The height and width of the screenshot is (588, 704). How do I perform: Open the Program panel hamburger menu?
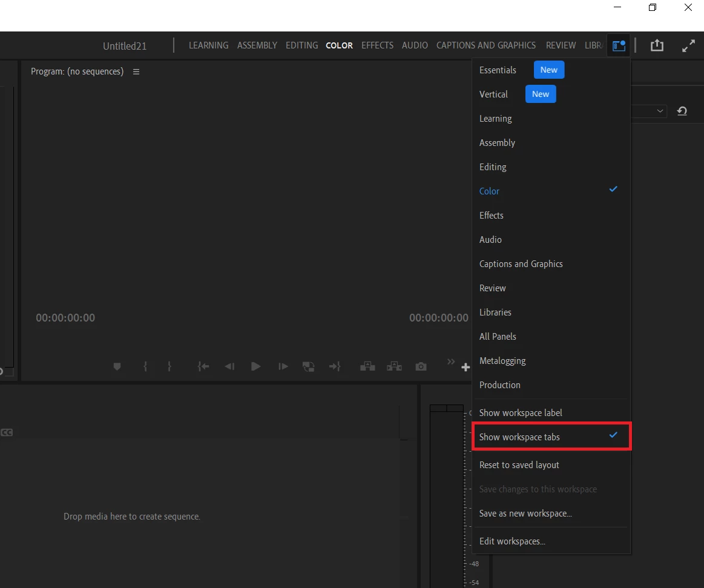[x=136, y=72]
